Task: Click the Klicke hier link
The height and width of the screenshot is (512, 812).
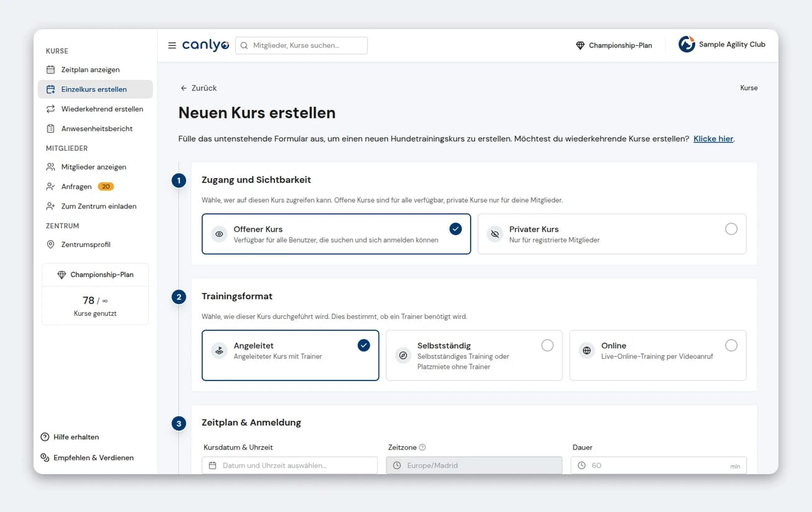Action: (713, 139)
